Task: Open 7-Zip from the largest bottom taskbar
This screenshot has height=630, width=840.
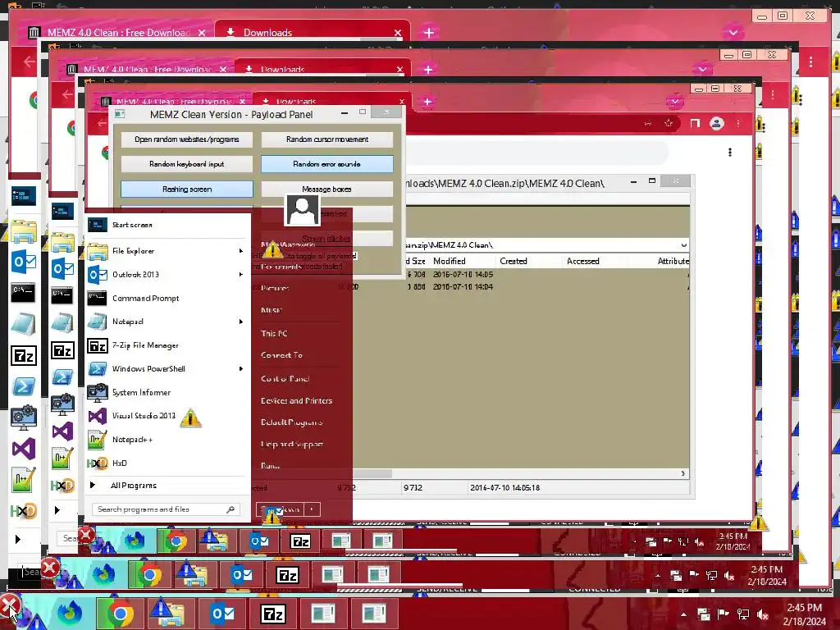Action: tap(272, 614)
